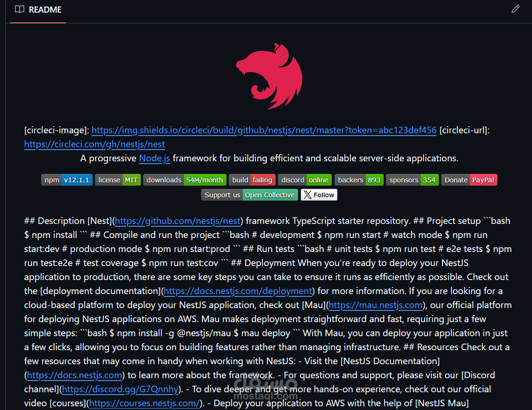Open the github.com/nestjs/nest link
This screenshot has height=410, width=532.
tap(178, 221)
